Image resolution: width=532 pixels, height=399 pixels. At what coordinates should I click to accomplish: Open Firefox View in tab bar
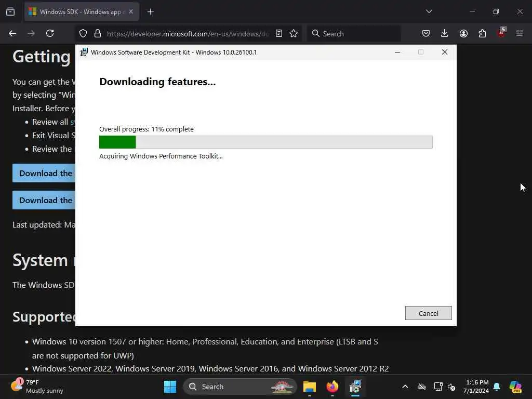coord(10,12)
